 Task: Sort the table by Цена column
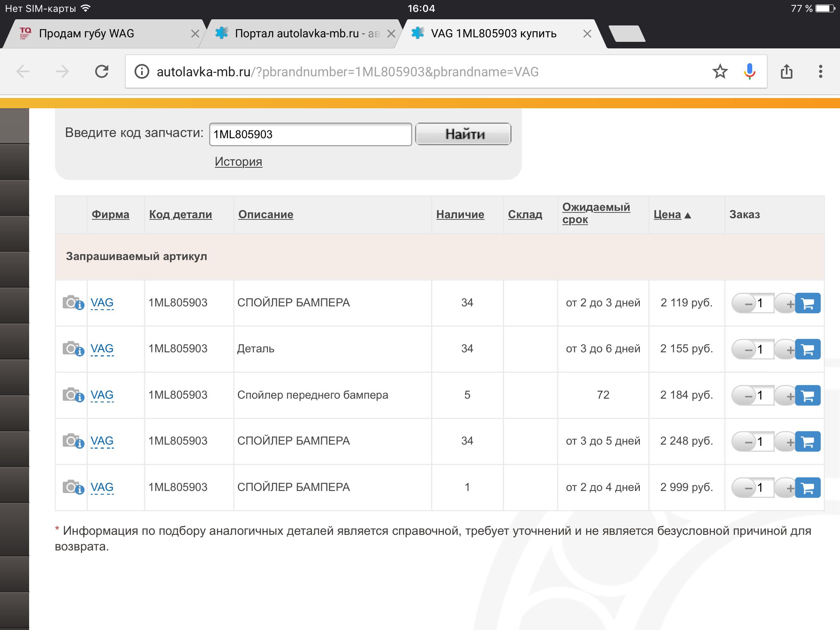[x=667, y=215]
